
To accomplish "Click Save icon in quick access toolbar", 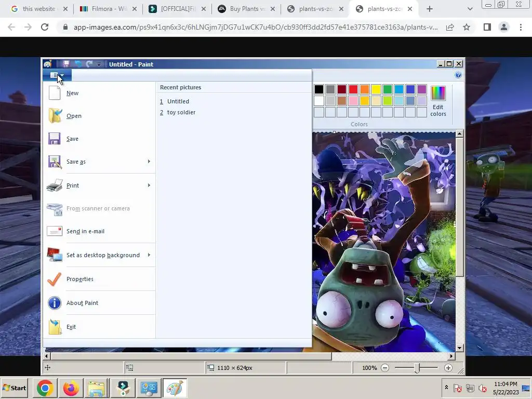I will pos(66,64).
